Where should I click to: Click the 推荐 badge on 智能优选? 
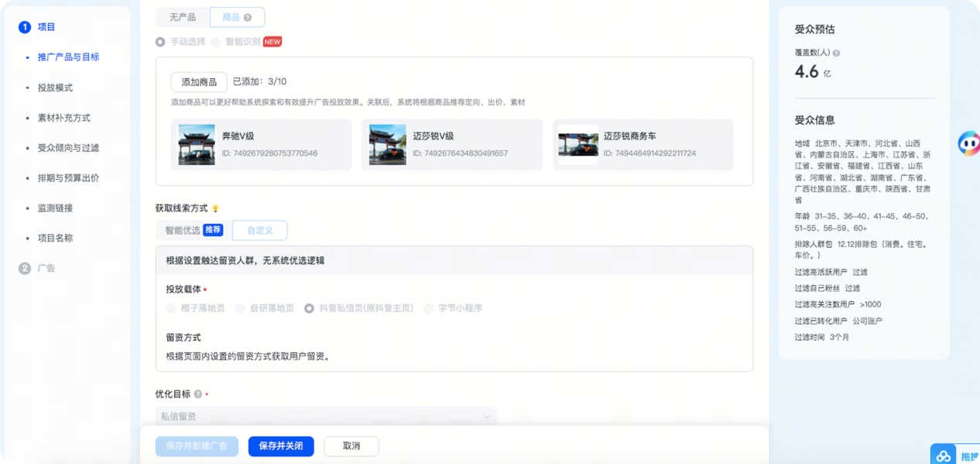[213, 230]
